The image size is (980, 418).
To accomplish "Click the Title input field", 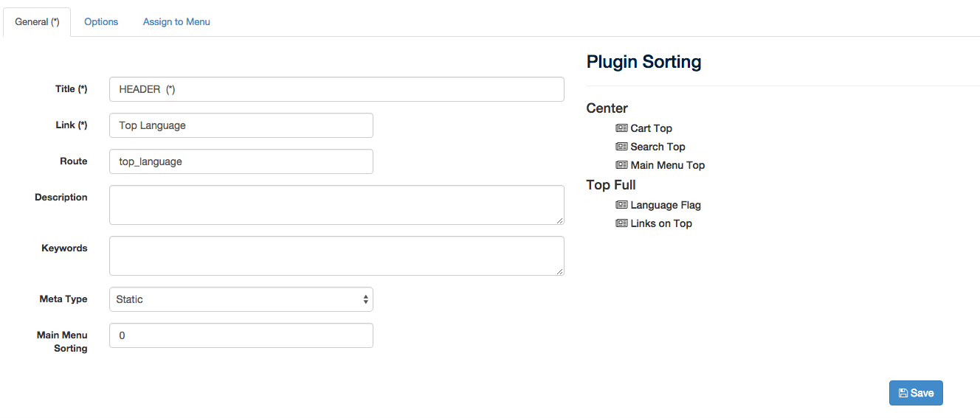I will click(x=337, y=89).
